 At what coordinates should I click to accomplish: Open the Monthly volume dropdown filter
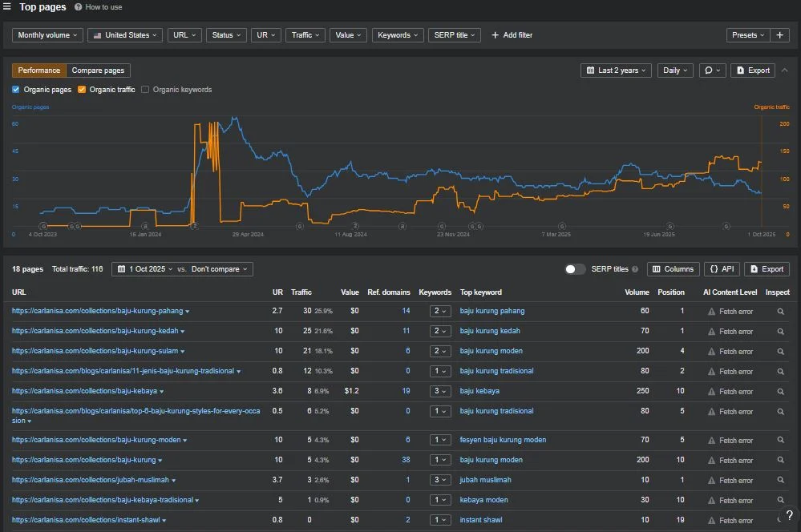(x=47, y=35)
